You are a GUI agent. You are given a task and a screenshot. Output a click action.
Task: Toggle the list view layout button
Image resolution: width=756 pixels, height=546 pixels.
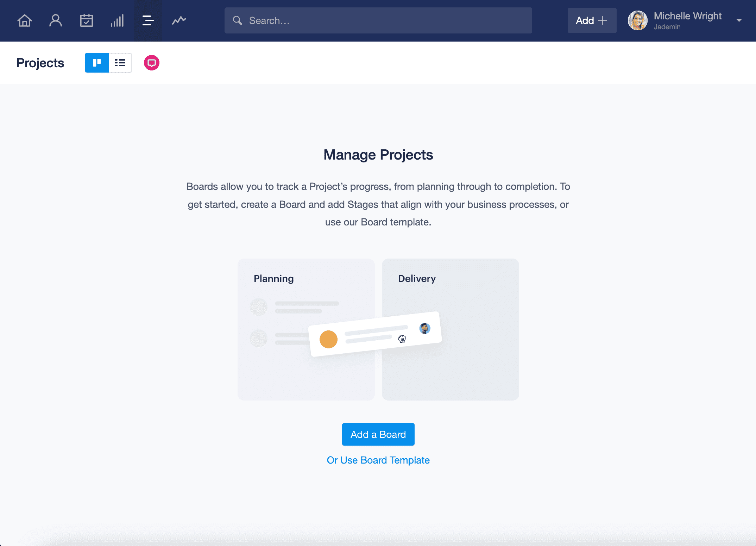120,63
